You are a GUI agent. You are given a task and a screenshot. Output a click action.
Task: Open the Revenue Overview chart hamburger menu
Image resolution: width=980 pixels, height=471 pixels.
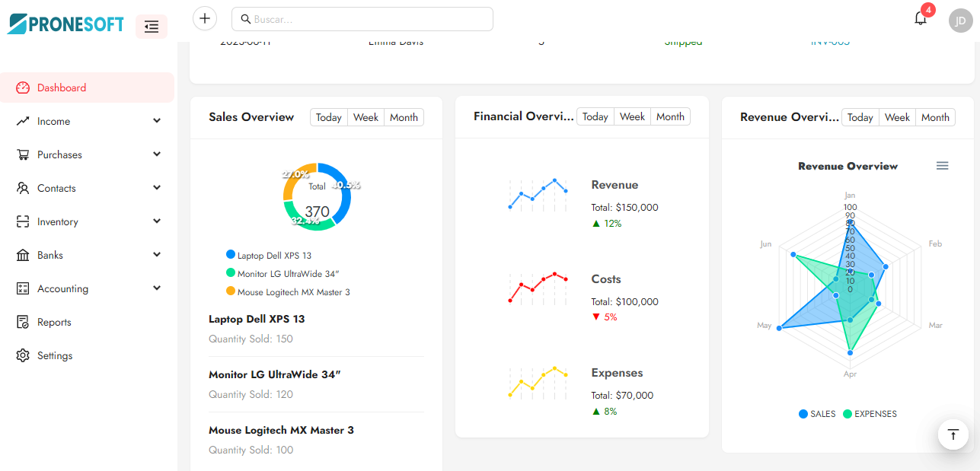[x=942, y=166]
